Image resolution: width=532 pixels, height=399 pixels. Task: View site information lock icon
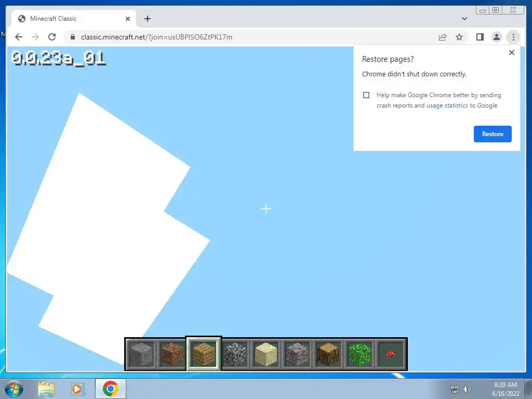[x=72, y=37]
